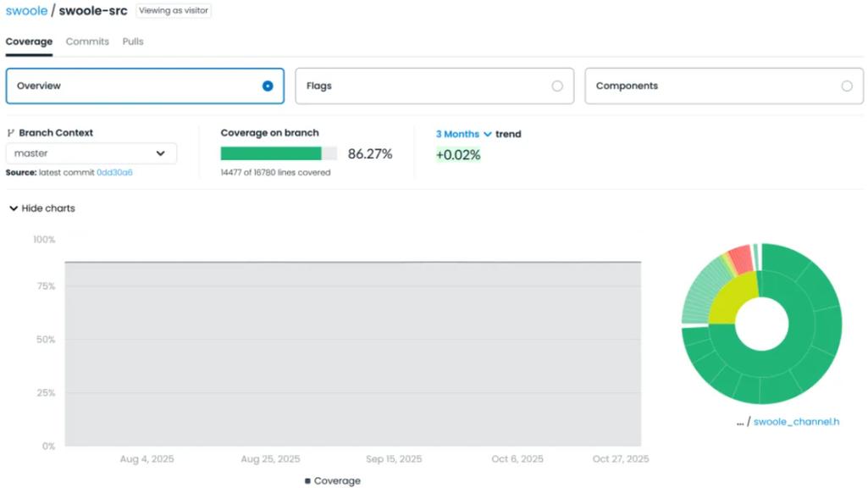Click the Aug 25, 2025 axis label
This screenshot has width=868, height=488.
click(270, 458)
